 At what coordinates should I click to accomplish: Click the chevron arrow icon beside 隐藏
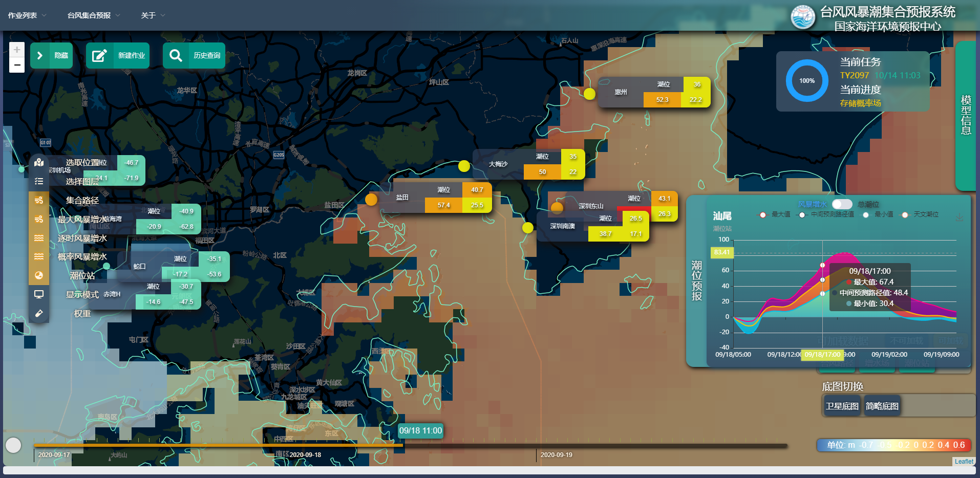40,55
